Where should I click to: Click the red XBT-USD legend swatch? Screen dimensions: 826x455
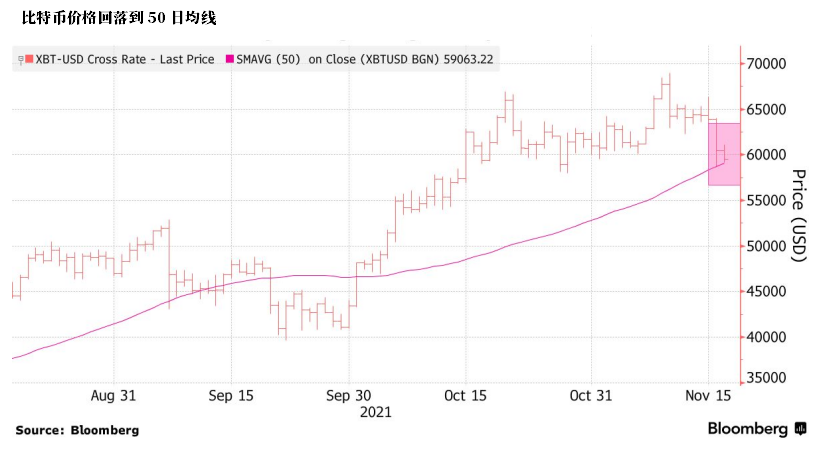click(29, 59)
